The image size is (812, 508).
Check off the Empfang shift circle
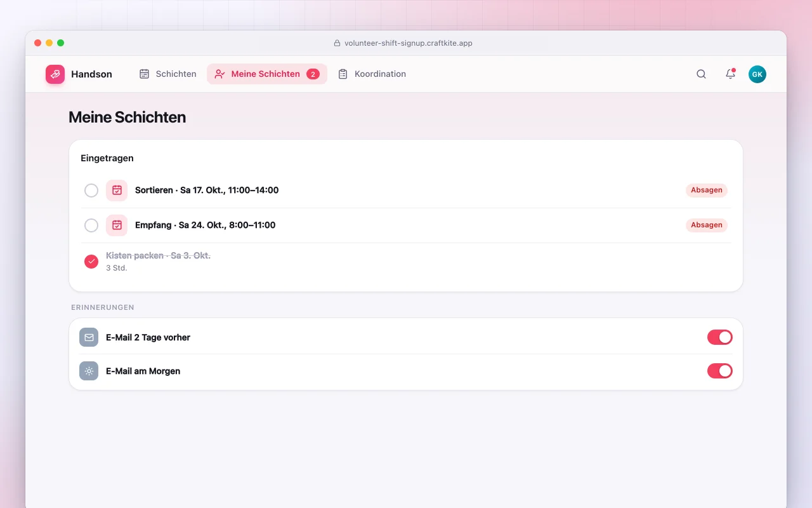pyautogui.click(x=91, y=225)
